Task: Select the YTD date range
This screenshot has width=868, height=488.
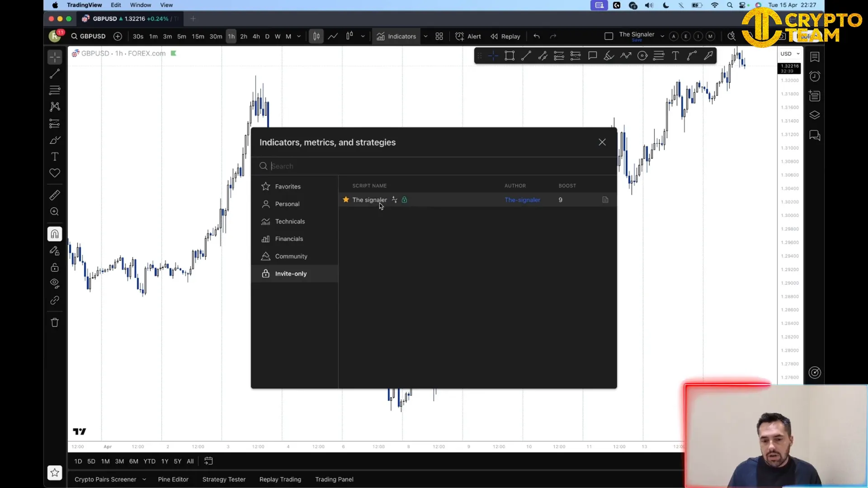Action: click(149, 461)
